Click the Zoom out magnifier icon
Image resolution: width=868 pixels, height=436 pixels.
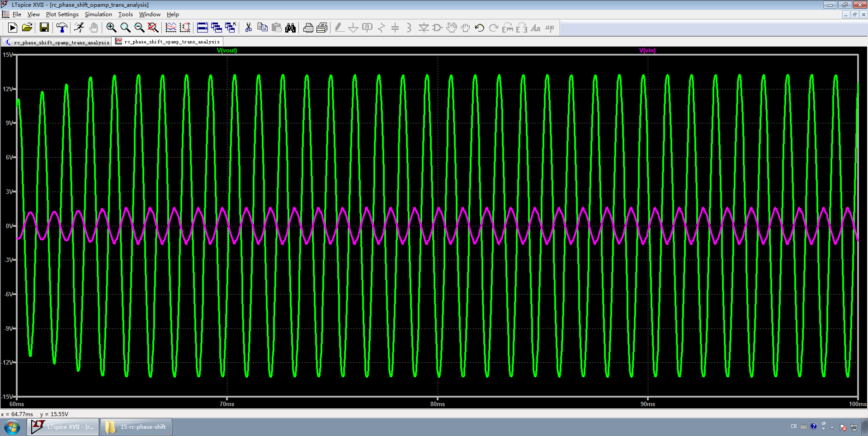click(x=139, y=28)
